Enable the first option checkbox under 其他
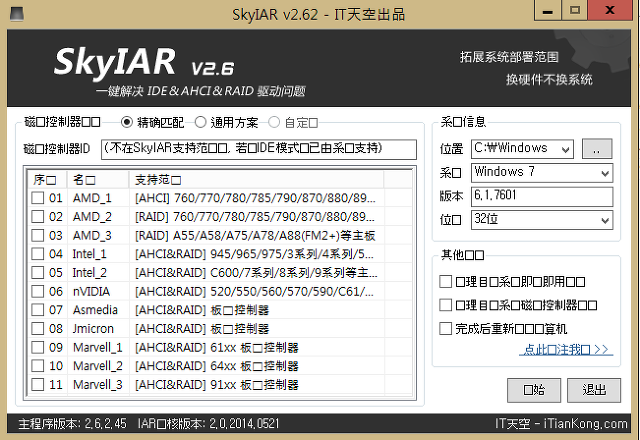The width and height of the screenshot is (640, 440). point(445,281)
